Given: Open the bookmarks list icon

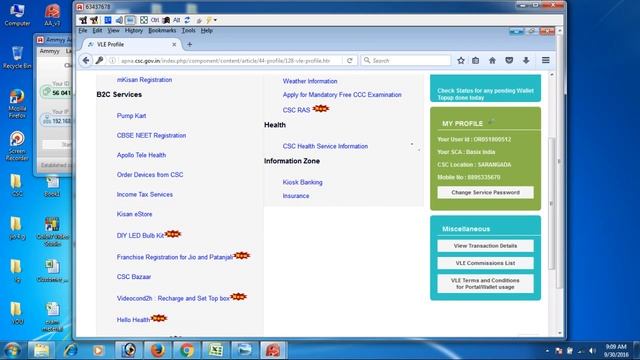Looking at the screenshot, I should click(476, 60).
